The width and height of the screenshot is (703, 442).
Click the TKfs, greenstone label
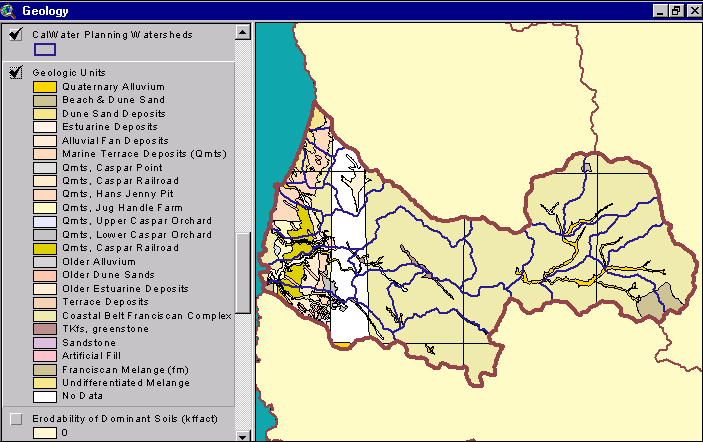coord(105,329)
